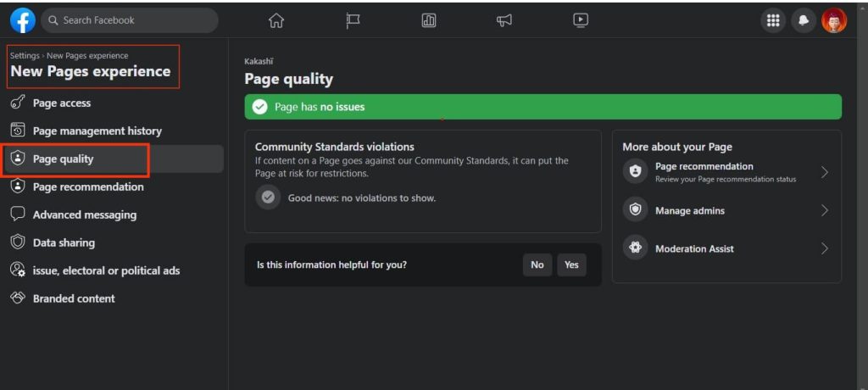Open notifications bell icon

pyautogui.click(x=804, y=20)
